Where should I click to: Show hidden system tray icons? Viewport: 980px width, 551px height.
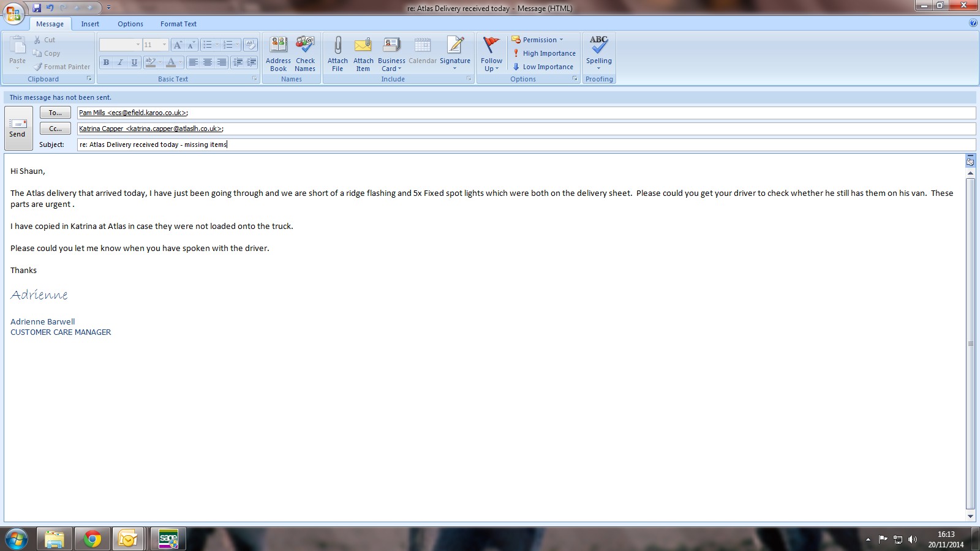[868, 539]
